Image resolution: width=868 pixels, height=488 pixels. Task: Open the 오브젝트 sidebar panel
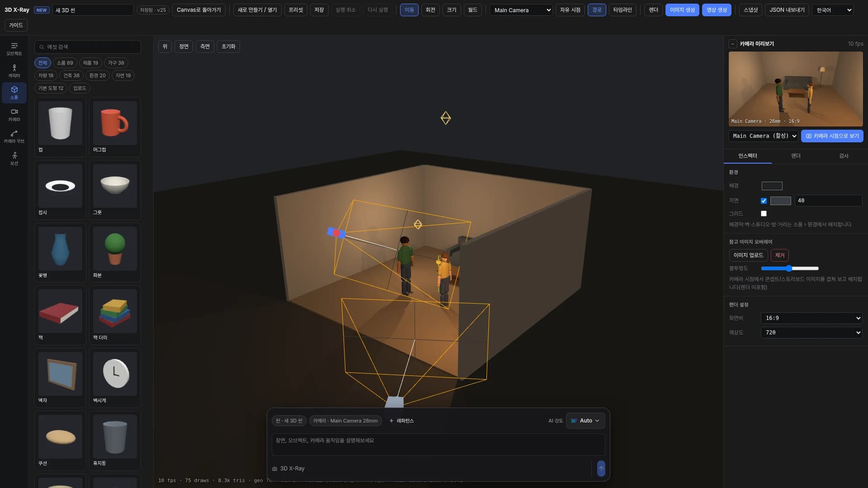[x=14, y=49]
